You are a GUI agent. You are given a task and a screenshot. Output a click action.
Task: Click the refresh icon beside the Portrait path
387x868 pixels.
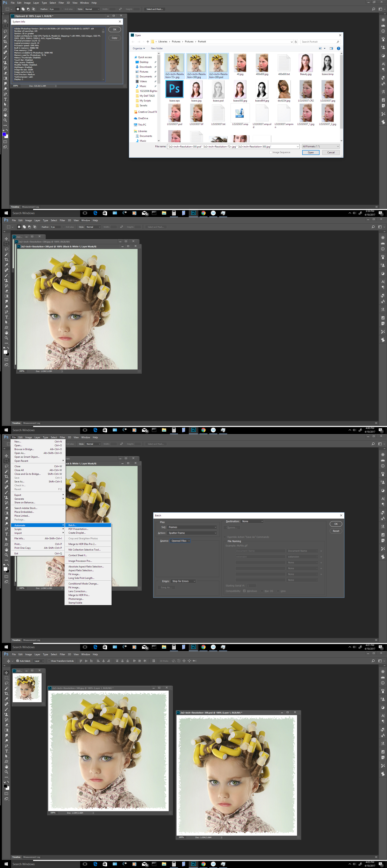[x=296, y=42]
